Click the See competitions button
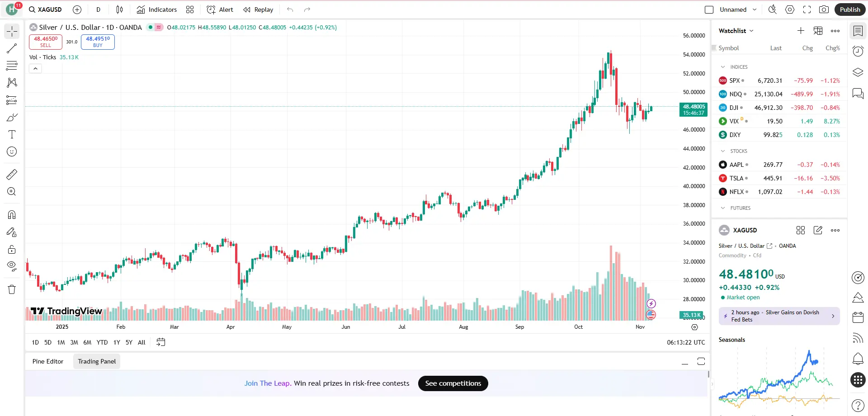Image resolution: width=868 pixels, height=416 pixels. tap(453, 383)
